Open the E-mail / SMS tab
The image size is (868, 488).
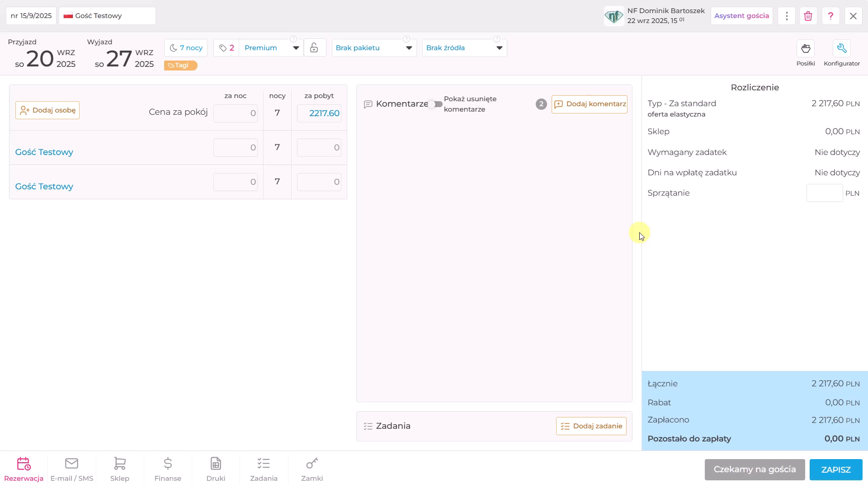[72, 469]
